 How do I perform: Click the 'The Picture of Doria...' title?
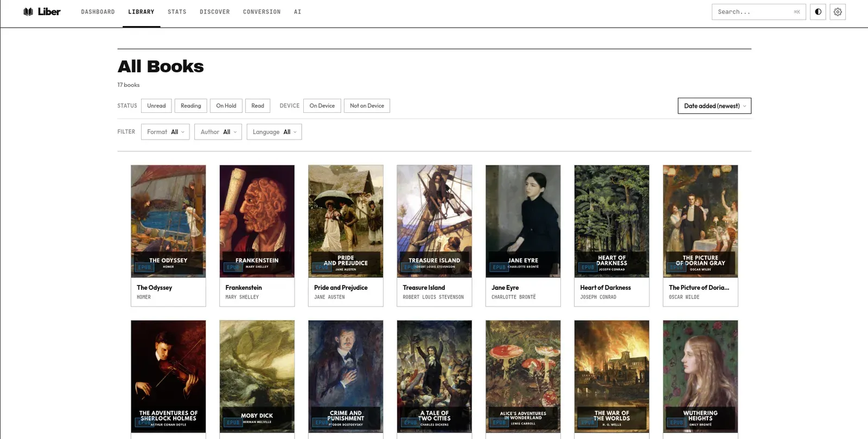(x=699, y=288)
